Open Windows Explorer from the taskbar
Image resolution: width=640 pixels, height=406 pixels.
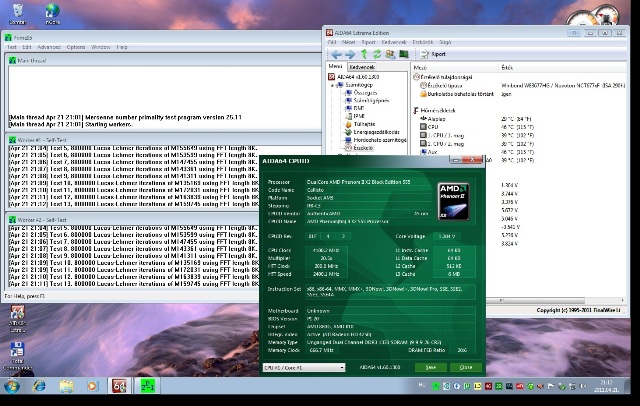pos(66,386)
